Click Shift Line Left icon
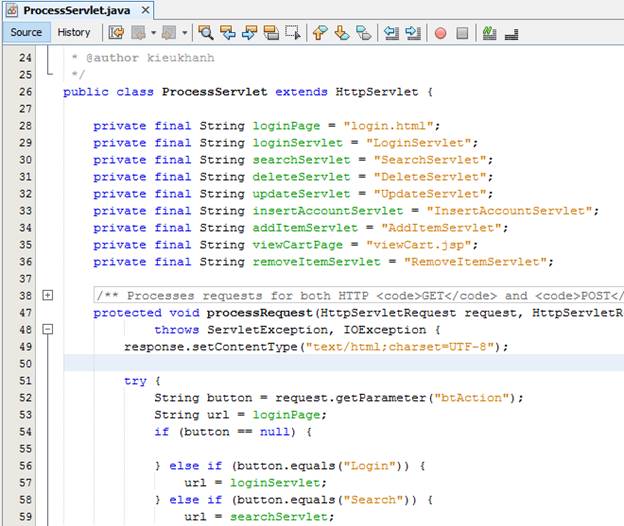624x526 pixels. (391, 33)
